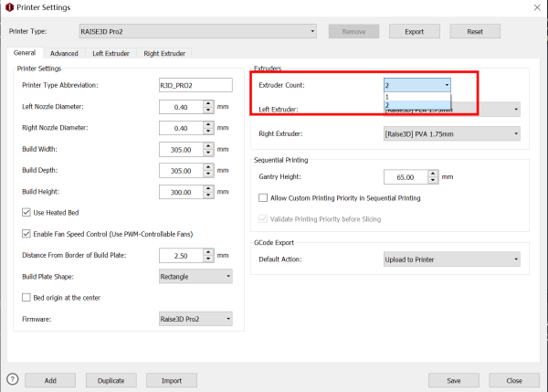Screen dimensions: 548x392
Task: Enable Bed origin at the center
Action: (26, 297)
